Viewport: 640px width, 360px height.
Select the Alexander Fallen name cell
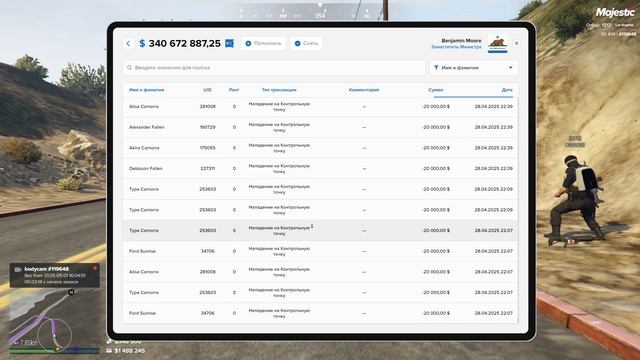coord(147,127)
